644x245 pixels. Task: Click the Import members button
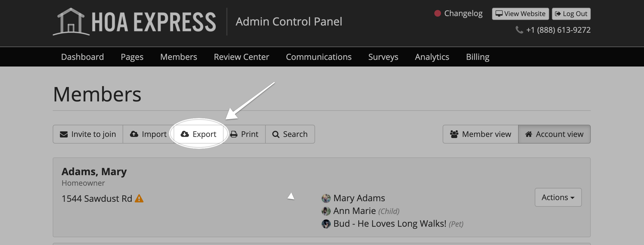[148, 134]
